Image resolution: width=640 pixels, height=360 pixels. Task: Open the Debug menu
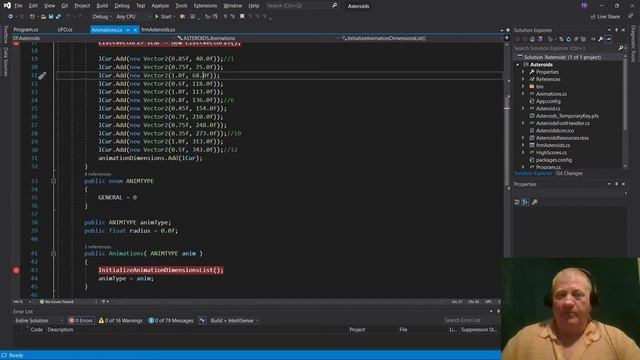click(x=122, y=6)
